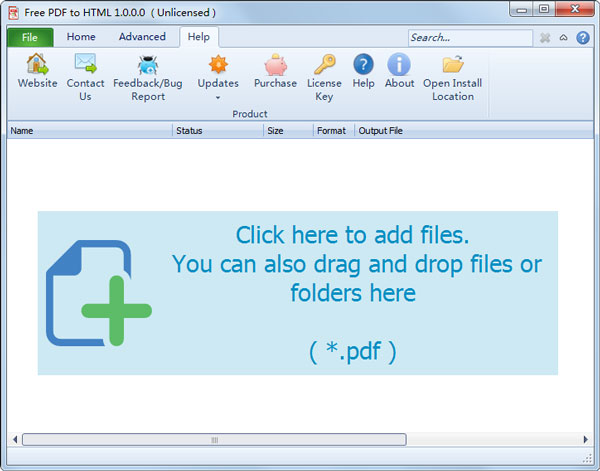Switch to the Home tab

click(81, 37)
